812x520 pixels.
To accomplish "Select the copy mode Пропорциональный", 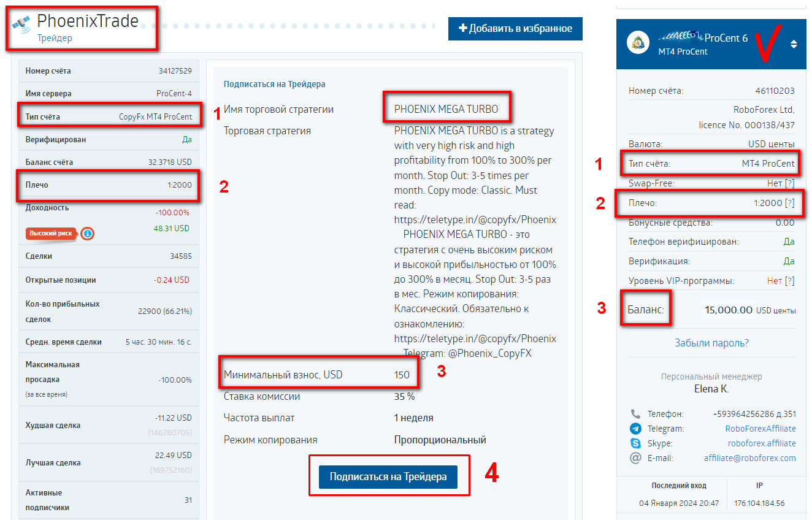I will coord(440,440).
